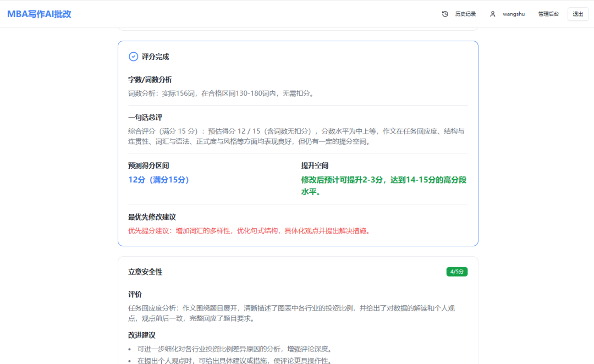Go to 管理后台
594x364 pixels.
click(x=548, y=14)
